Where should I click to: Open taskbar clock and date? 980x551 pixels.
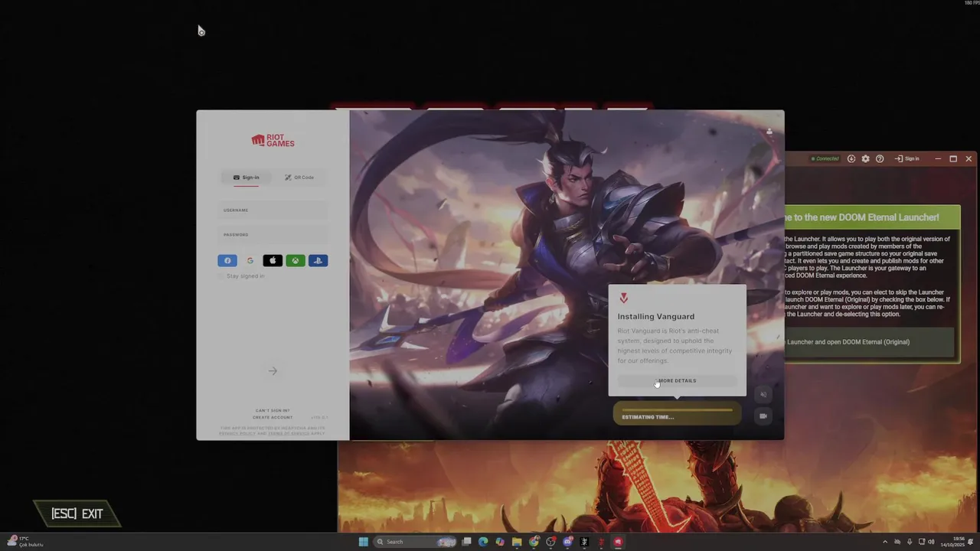coord(952,542)
